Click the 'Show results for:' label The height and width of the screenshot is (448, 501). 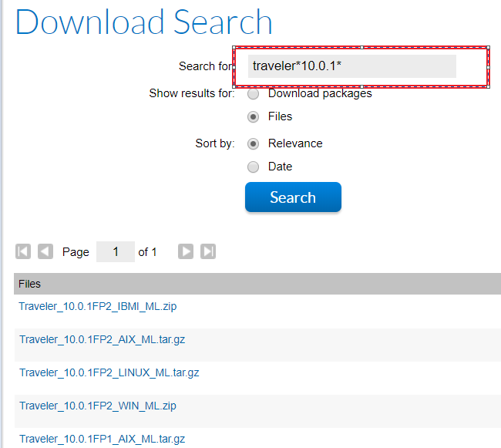tap(192, 93)
